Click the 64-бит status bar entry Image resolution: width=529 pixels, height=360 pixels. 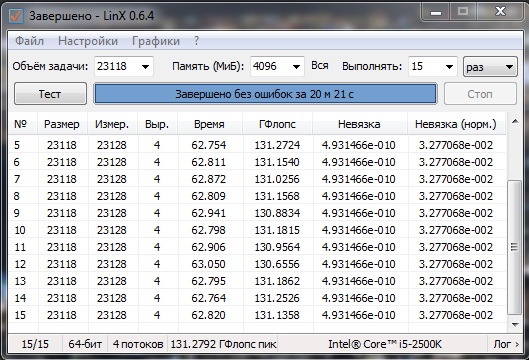(85, 344)
